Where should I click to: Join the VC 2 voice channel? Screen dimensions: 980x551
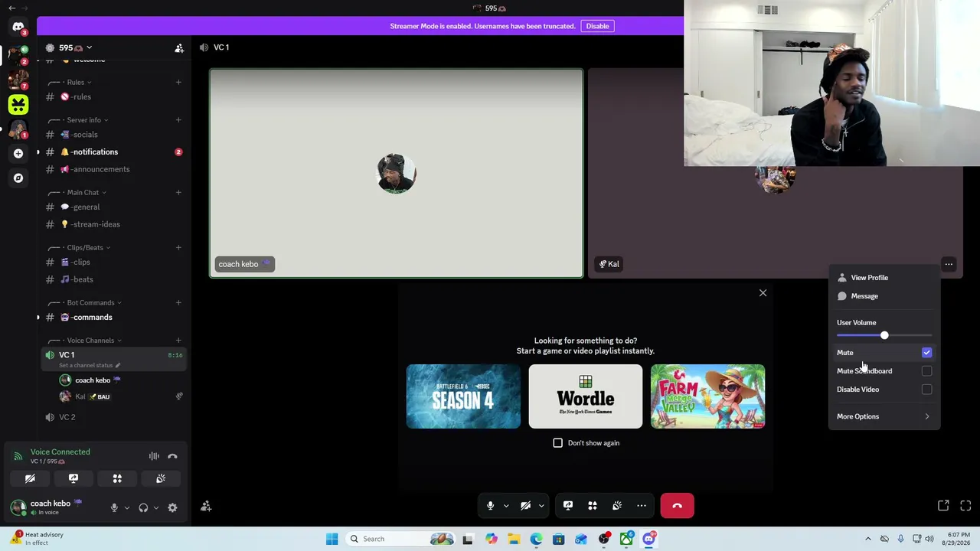(112, 417)
